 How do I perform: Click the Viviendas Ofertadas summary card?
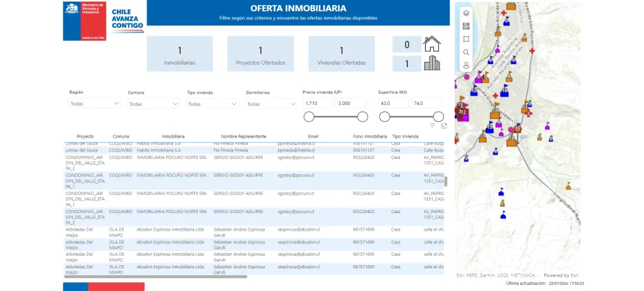(341, 53)
